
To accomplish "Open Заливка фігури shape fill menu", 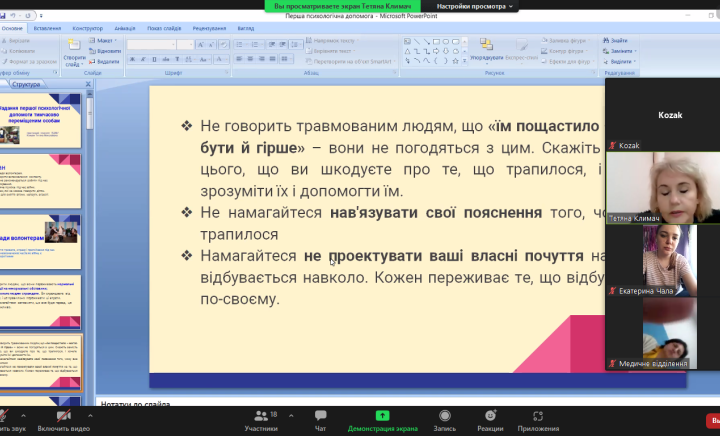I will pyautogui.click(x=567, y=40).
